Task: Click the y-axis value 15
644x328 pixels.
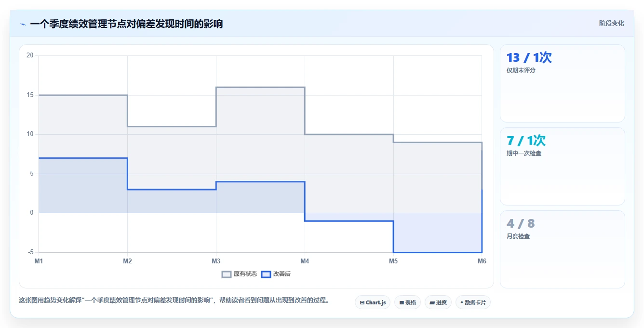Action: pos(30,95)
